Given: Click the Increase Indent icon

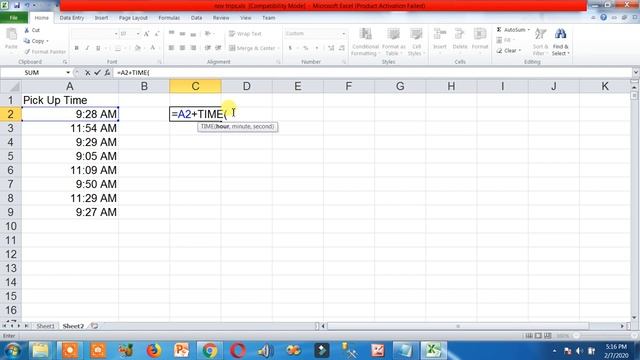Looking at the screenshot, I should tap(218, 48).
